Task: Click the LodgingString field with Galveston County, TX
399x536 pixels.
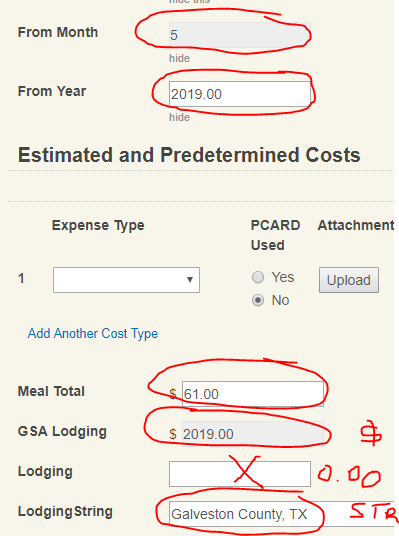Action: (x=282, y=514)
